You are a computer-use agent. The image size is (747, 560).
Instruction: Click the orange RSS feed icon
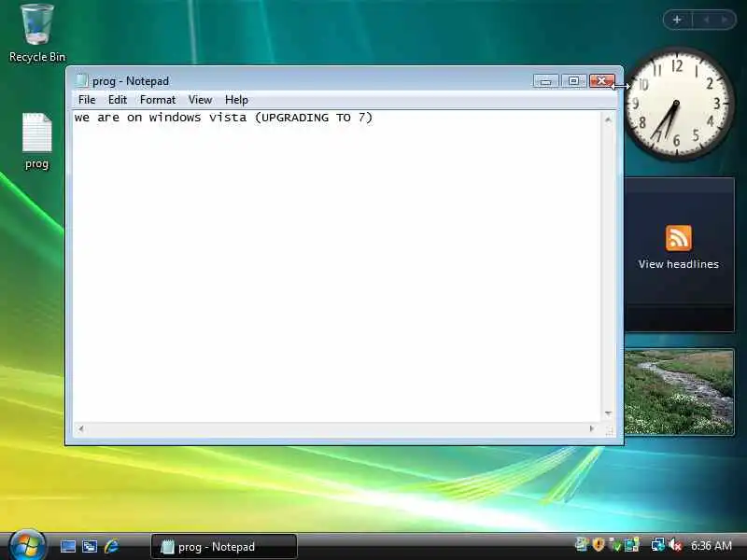click(x=679, y=238)
